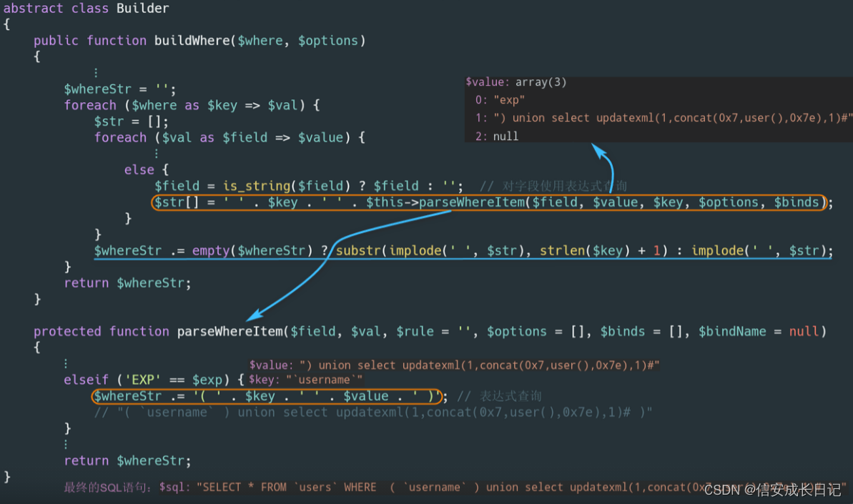Click the '$str = [];' assignment line
This screenshot has height=504, width=853.
pos(131,122)
